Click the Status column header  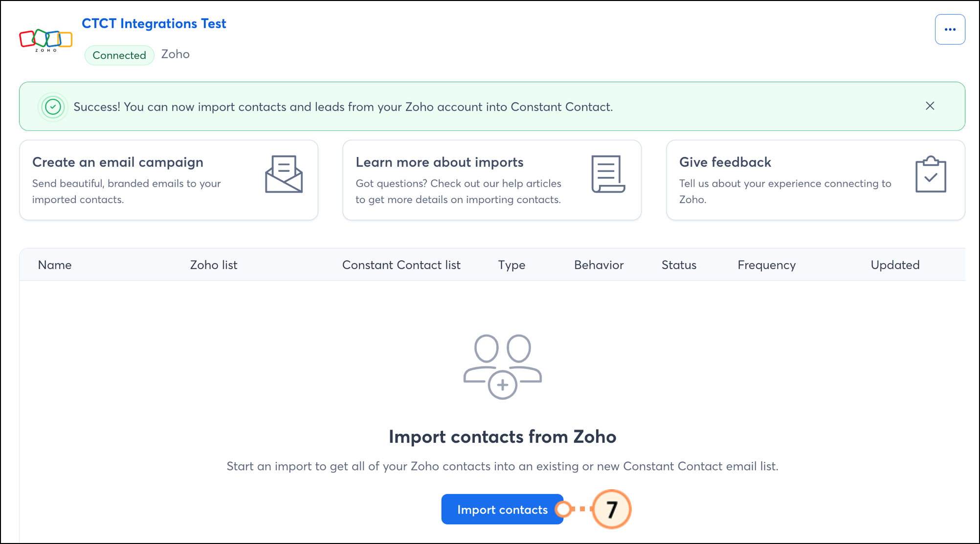point(679,265)
